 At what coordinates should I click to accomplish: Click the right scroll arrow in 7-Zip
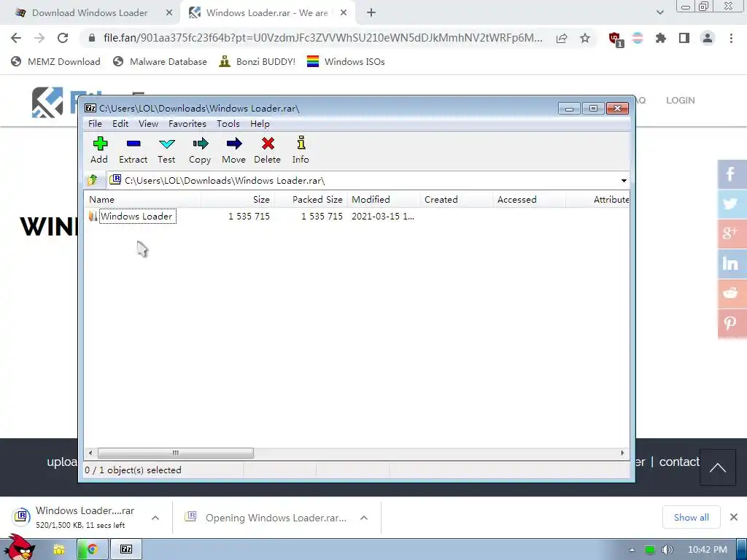623,453
